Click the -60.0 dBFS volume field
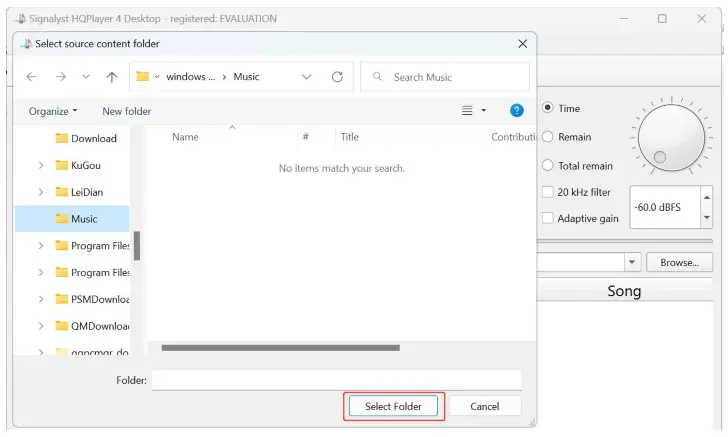 point(665,207)
